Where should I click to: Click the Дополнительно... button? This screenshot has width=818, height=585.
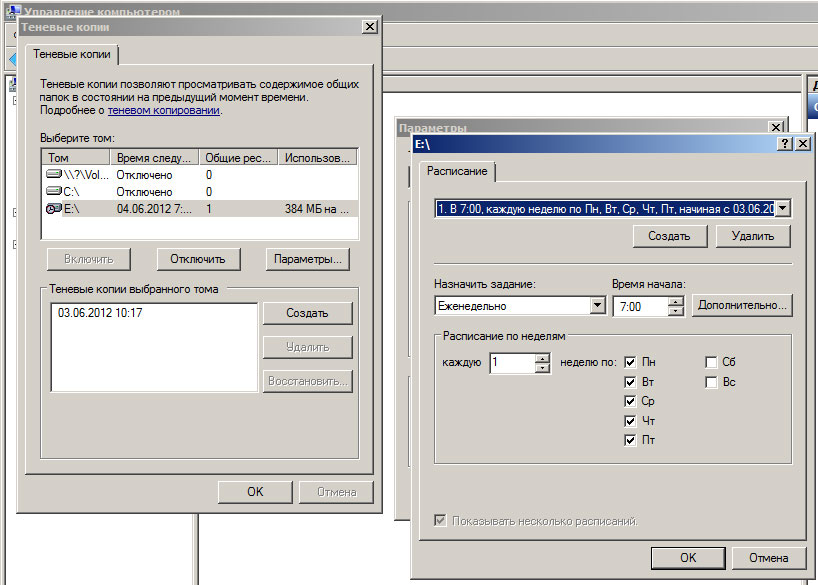(742, 305)
